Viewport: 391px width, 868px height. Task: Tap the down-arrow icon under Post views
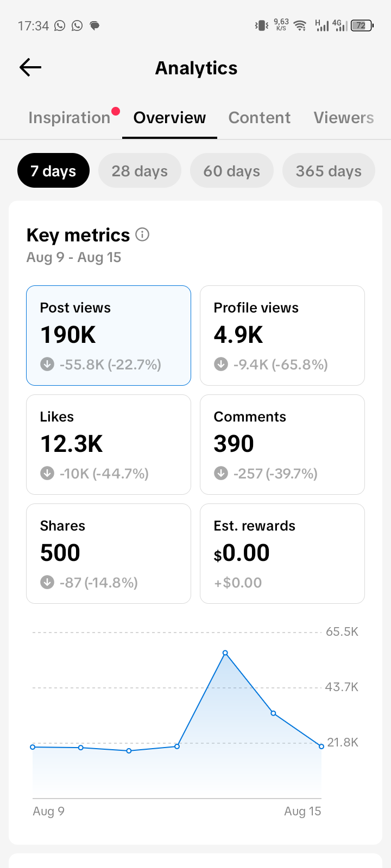pos(47,364)
